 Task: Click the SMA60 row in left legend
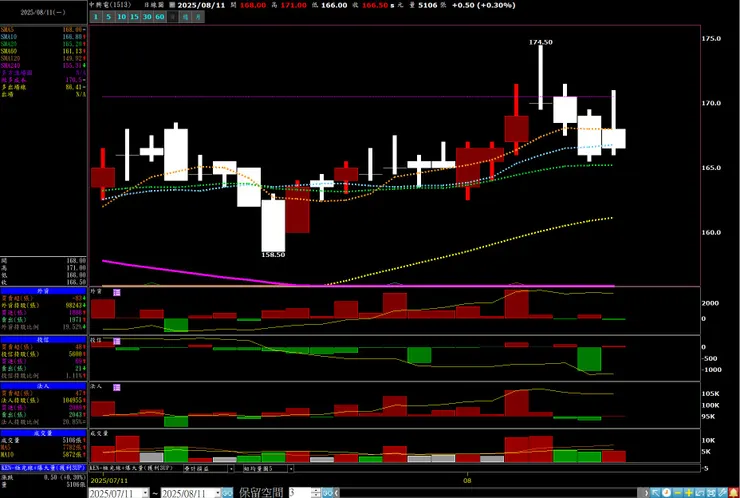click(43, 51)
